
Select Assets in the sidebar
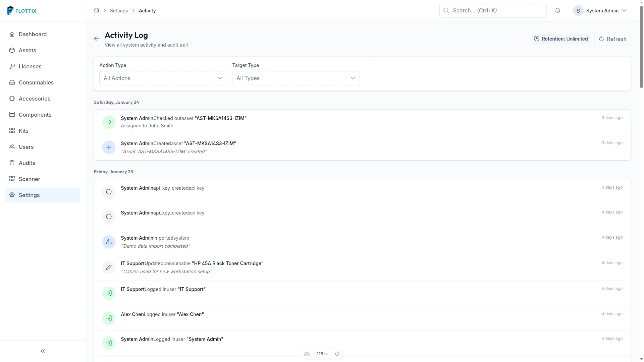pos(27,50)
